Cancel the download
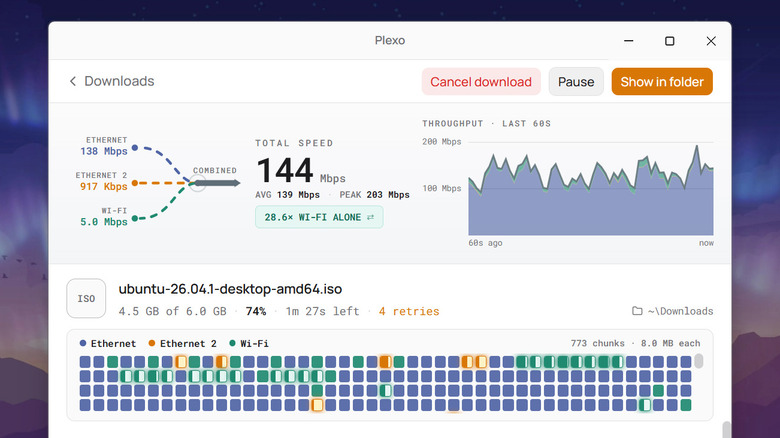The image size is (780, 438). [x=481, y=82]
